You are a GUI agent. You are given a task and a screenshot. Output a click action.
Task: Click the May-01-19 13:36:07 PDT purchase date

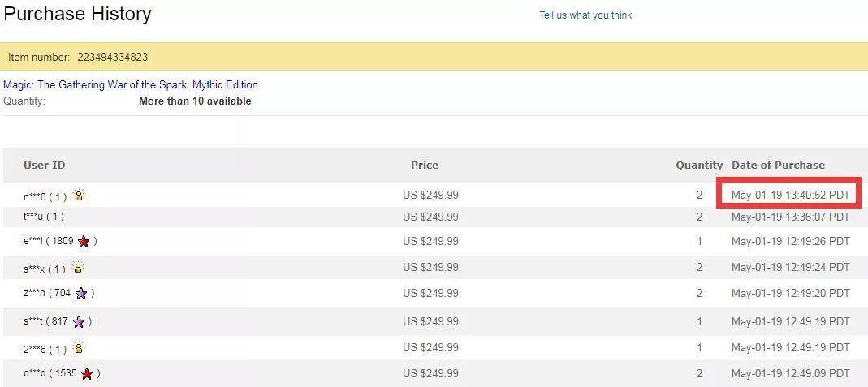point(790,217)
